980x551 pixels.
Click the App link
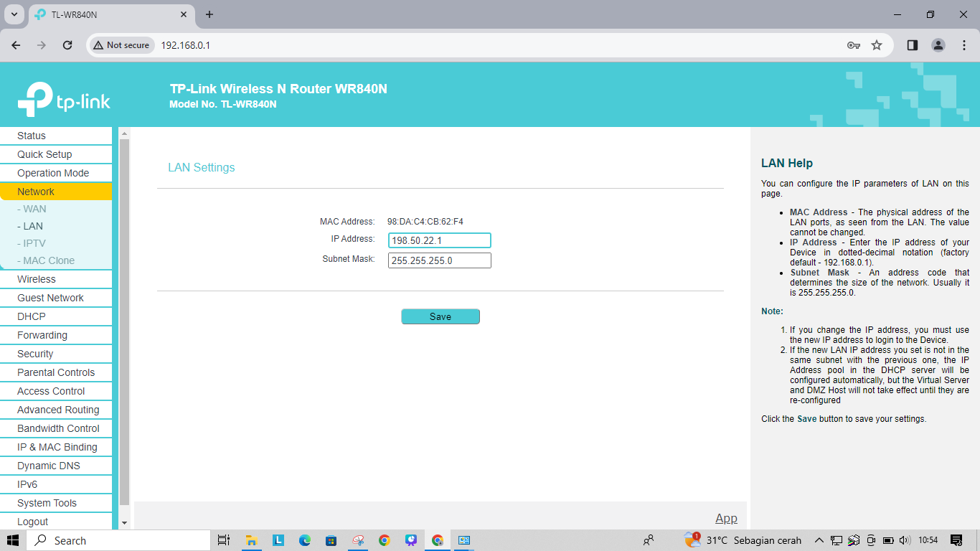click(x=726, y=519)
